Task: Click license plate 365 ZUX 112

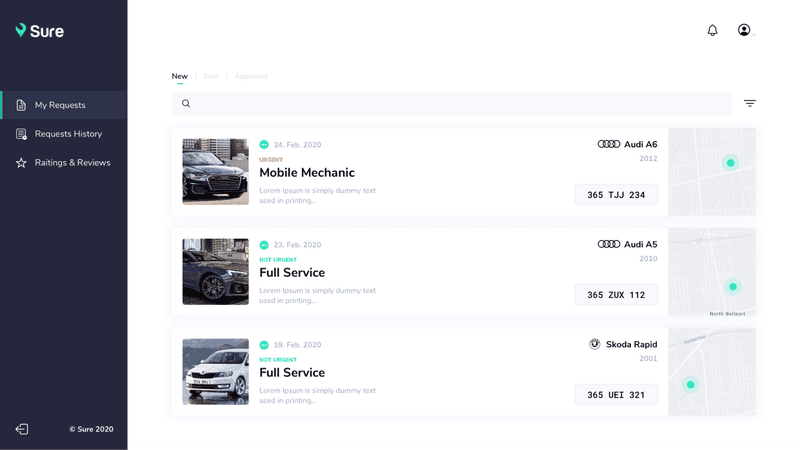Action: coord(616,295)
